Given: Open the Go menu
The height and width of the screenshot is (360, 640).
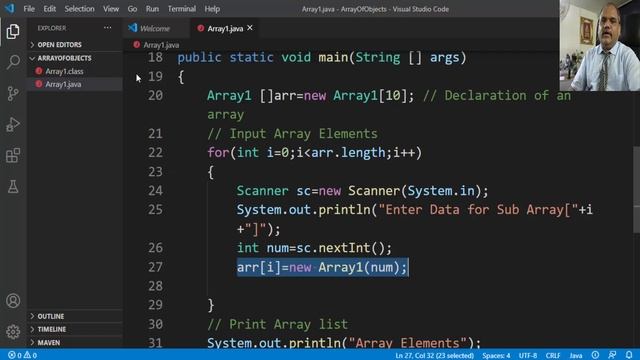Looking at the screenshot, I should point(132,9).
